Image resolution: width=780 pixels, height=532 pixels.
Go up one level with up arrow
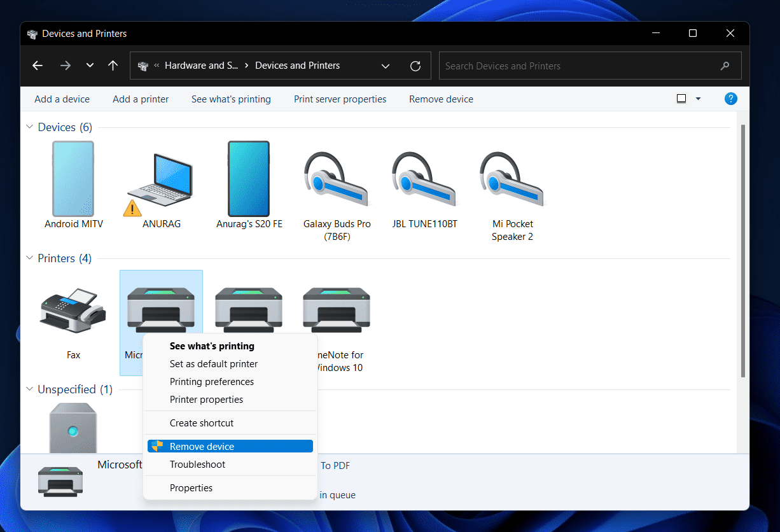point(113,66)
